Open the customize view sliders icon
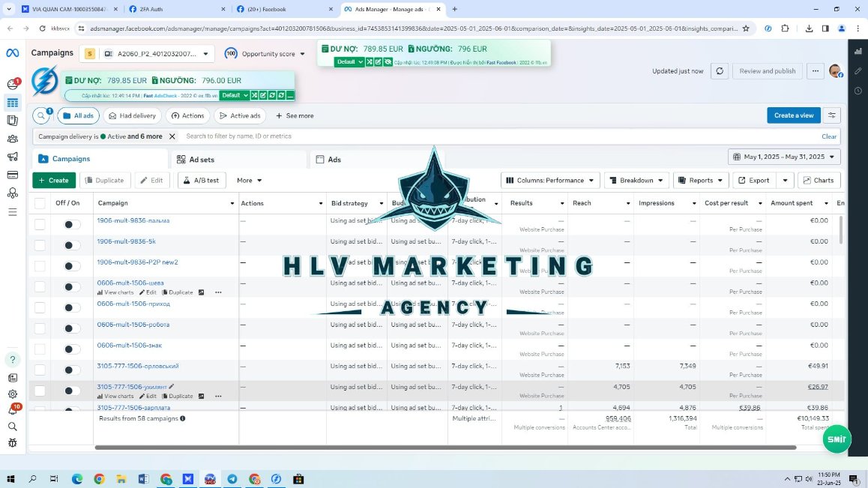This screenshot has width=868, height=488. point(831,115)
